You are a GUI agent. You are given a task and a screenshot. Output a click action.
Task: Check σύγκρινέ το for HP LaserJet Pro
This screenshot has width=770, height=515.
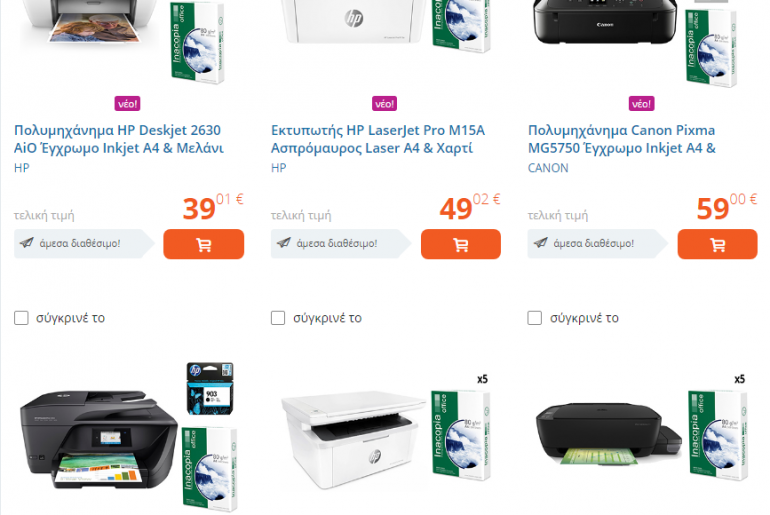[x=278, y=318]
